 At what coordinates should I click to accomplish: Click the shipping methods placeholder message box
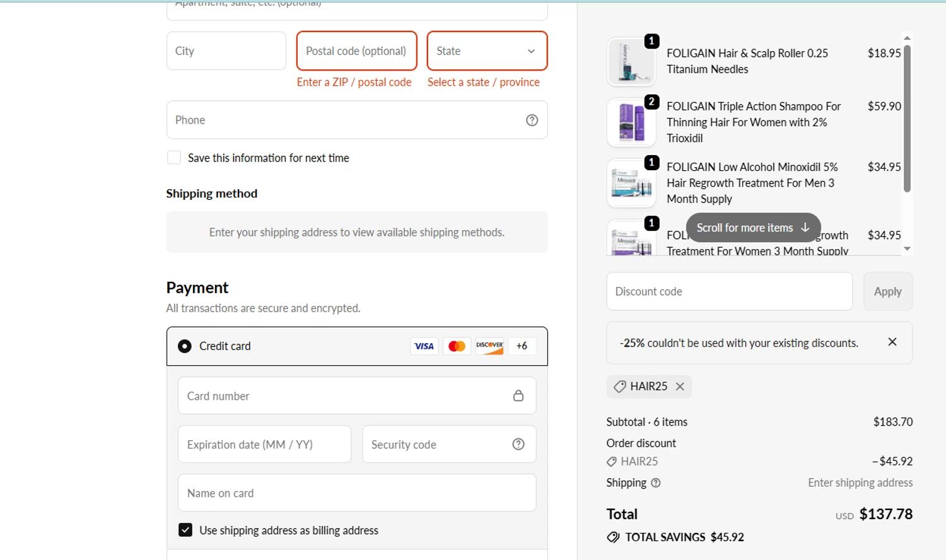[x=357, y=232]
